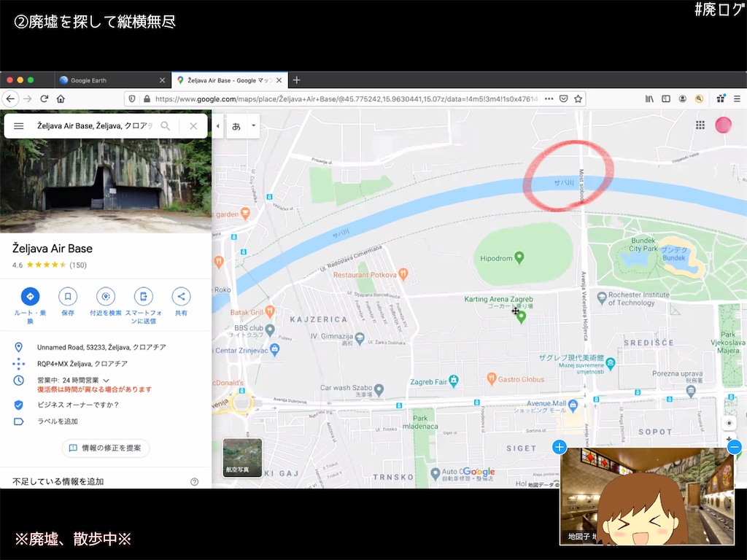This screenshot has height=560, width=747.
Task: Click the plus code RQP4+MX Željava
Action: point(82,364)
